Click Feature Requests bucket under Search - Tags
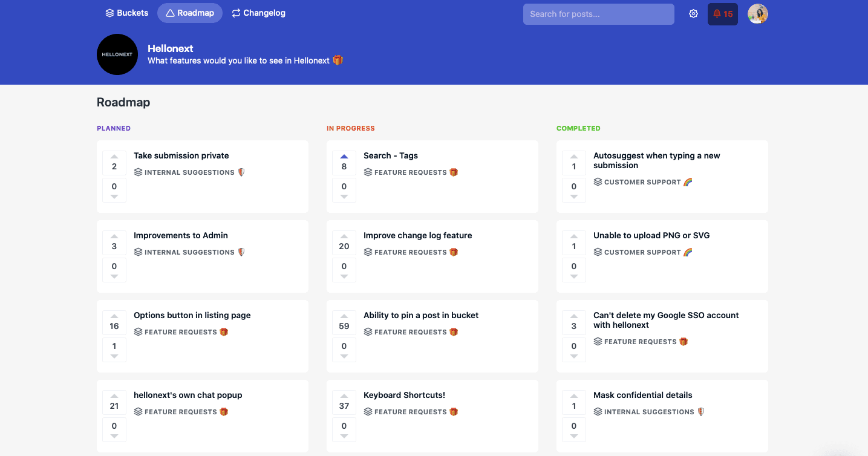The height and width of the screenshot is (456, 868). click(x=411, y=172)
